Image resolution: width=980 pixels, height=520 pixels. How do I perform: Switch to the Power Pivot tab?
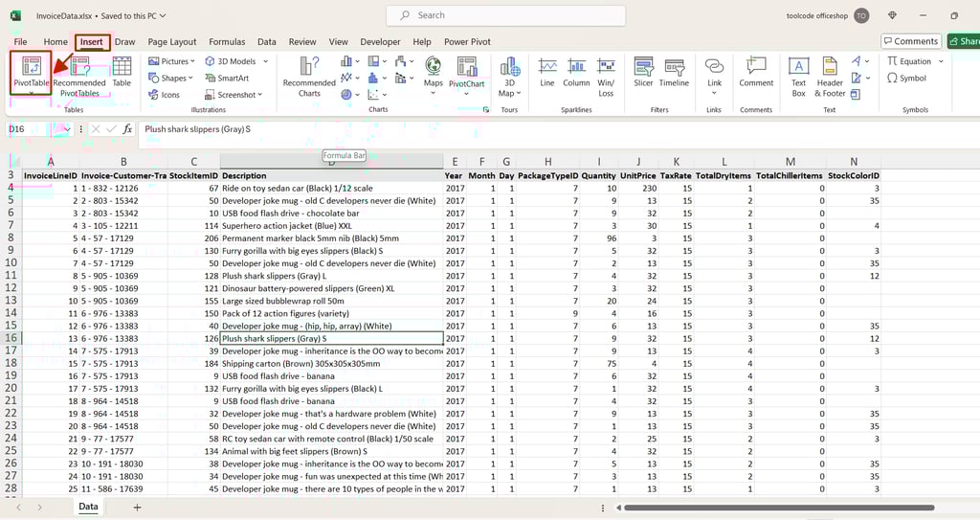tap(467, 42)
